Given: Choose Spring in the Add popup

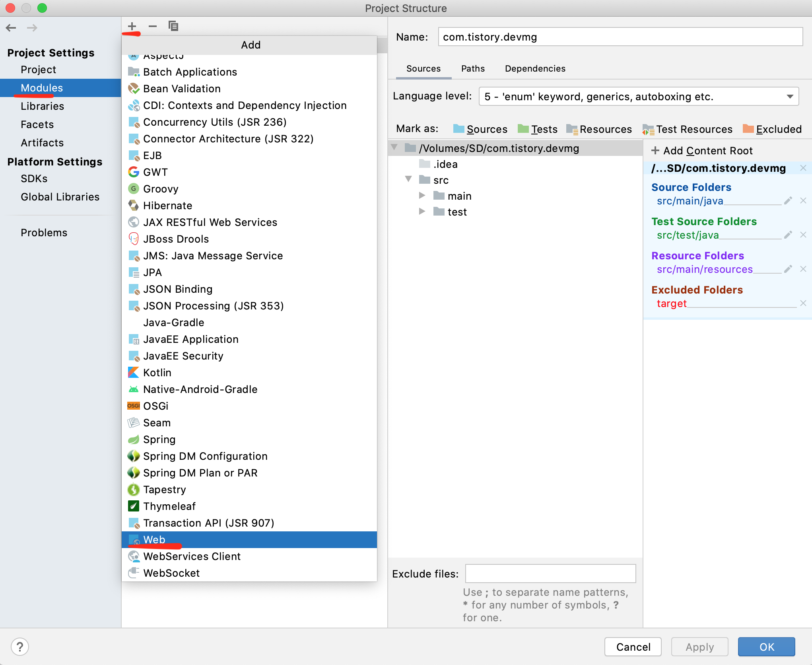Looking at the screenshot, I should coord(159,439).
